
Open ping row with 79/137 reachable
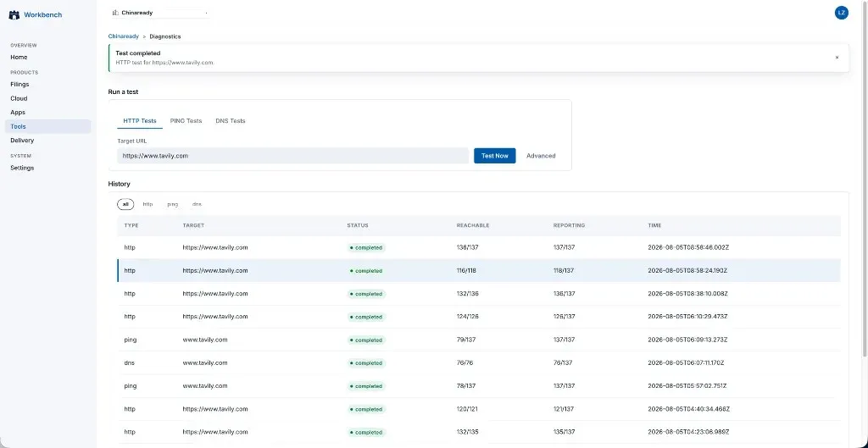point(479,340)
